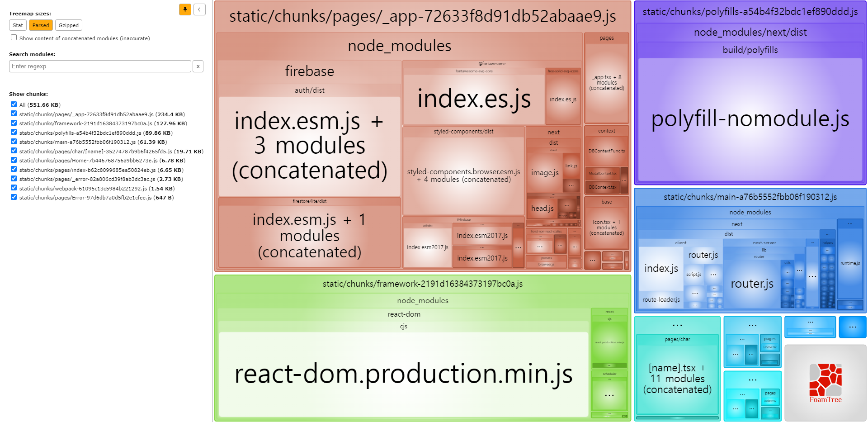The height and width of the screenshot is (422, 868).
Task: Click the polyfills-a54b4f32bdc1ef890ddd.js treemap header
Action: point(750,12)
